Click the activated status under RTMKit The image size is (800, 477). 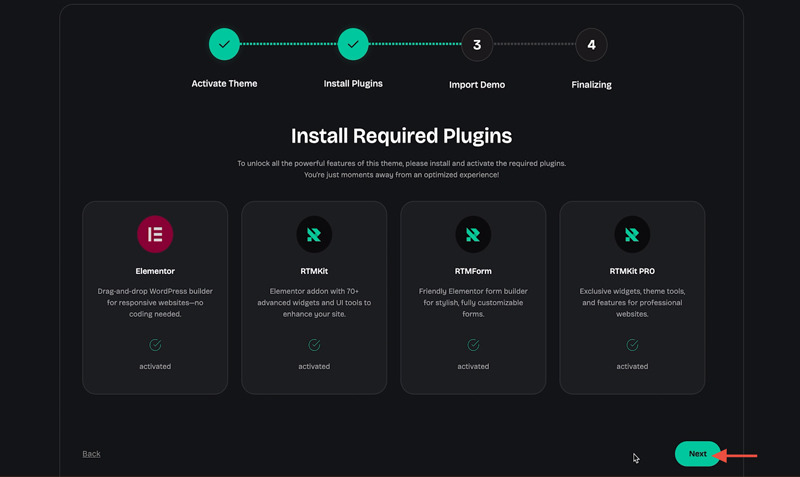[x=314, y=366]
